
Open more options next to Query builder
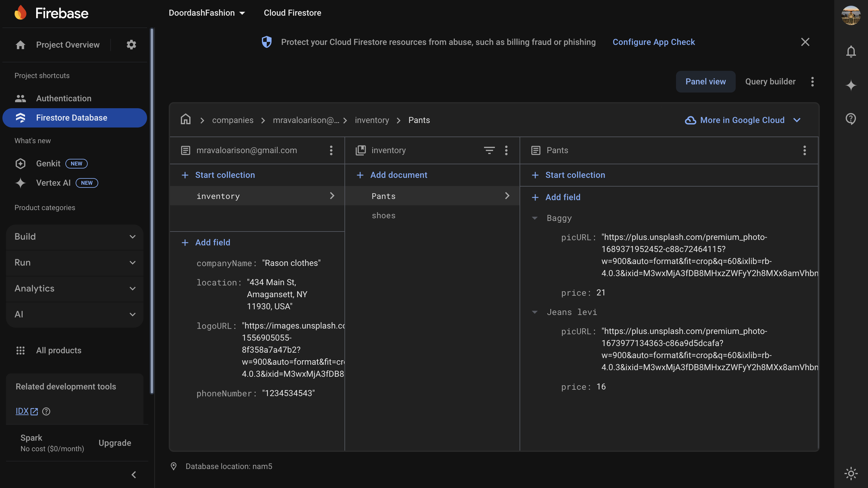(813, 82)
